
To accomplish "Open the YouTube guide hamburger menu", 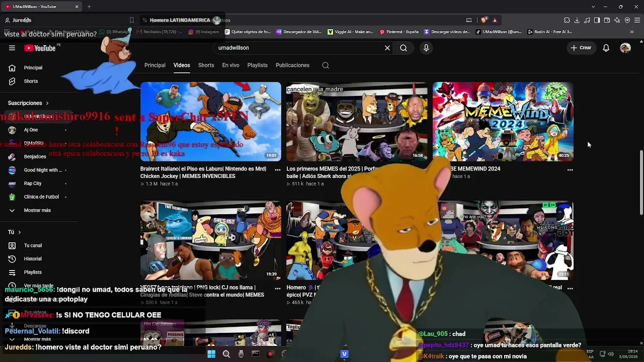I will tap(12, 48).
